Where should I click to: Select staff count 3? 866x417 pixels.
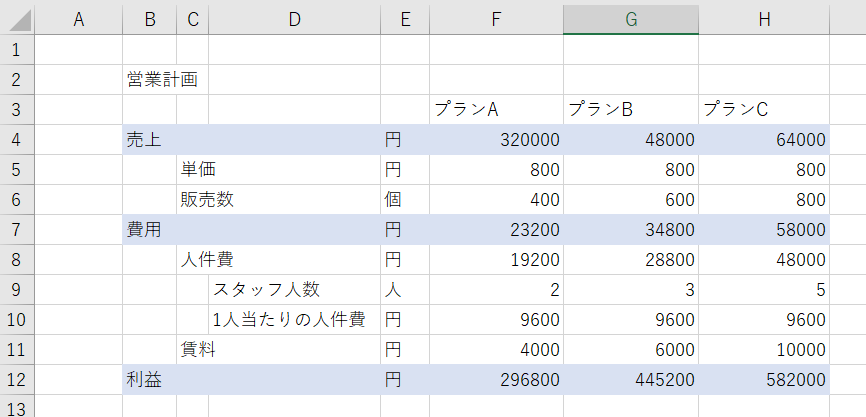point(631,289)
